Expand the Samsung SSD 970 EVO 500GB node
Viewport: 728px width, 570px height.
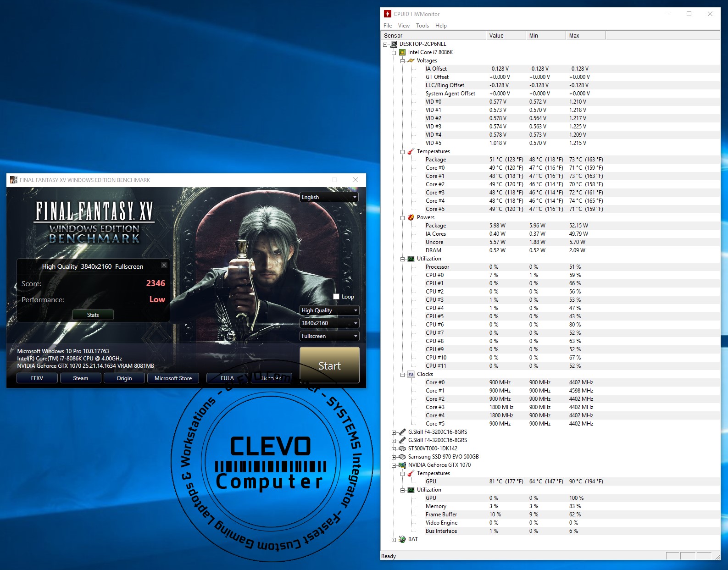click(x=394, y=457)
